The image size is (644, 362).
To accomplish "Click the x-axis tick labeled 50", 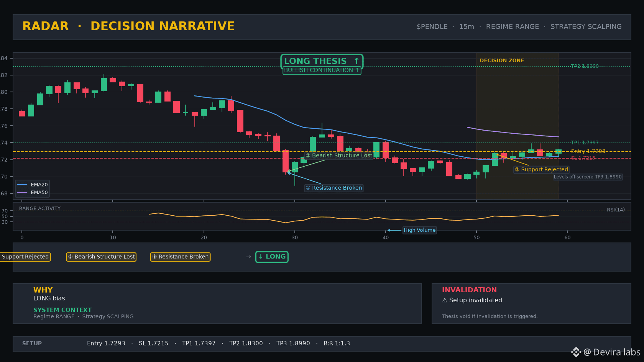I will pos(476,238).
